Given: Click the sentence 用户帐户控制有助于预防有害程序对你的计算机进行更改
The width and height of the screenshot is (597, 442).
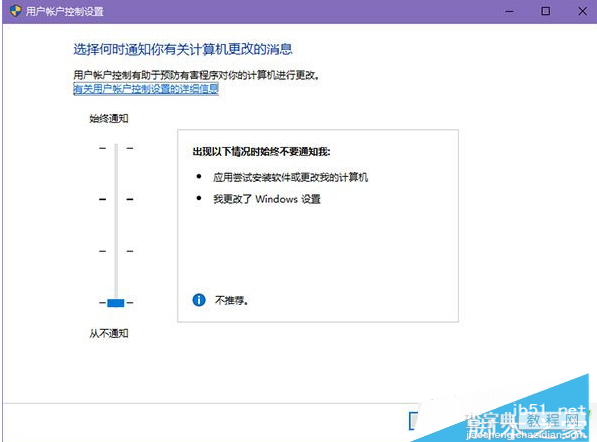Looking at the screenshot, I should click(x=196, y=75).
